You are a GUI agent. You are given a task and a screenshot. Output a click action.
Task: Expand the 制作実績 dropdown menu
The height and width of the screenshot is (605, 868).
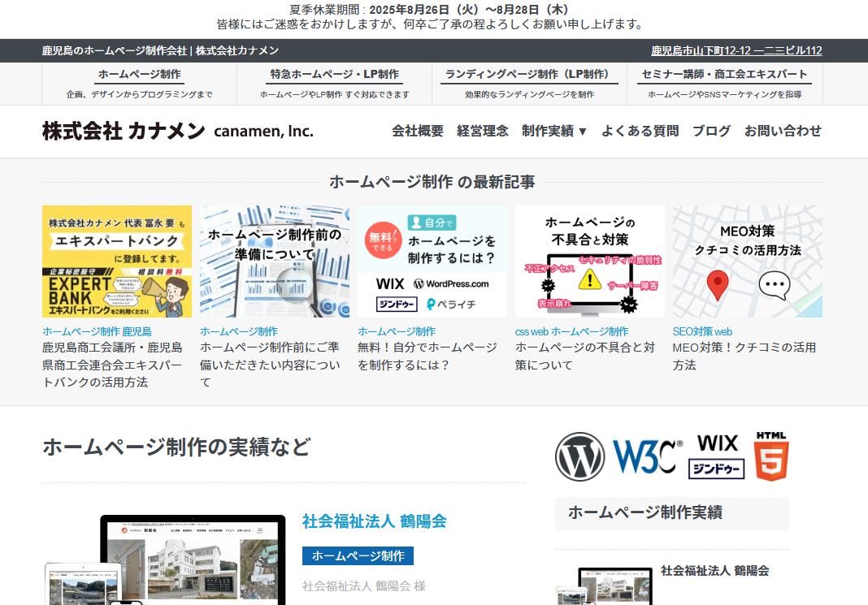(x=554, y=131)
